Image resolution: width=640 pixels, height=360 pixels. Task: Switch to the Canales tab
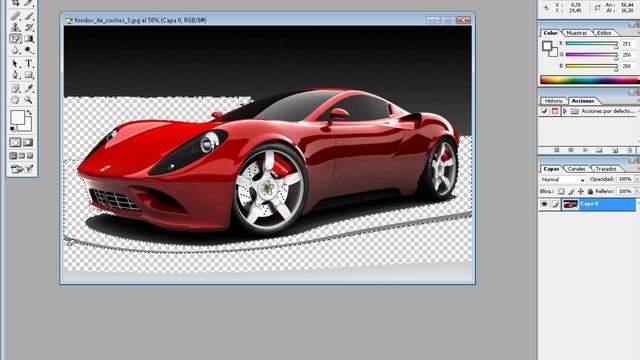[x=576, y=169]
